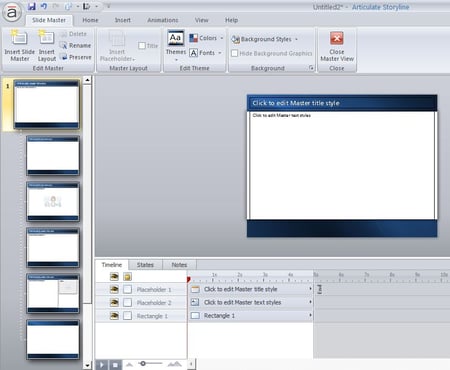Screen dimensions: 450x370
Task: Switch to the Insert ribbon tab
Action: pos(123,20)
